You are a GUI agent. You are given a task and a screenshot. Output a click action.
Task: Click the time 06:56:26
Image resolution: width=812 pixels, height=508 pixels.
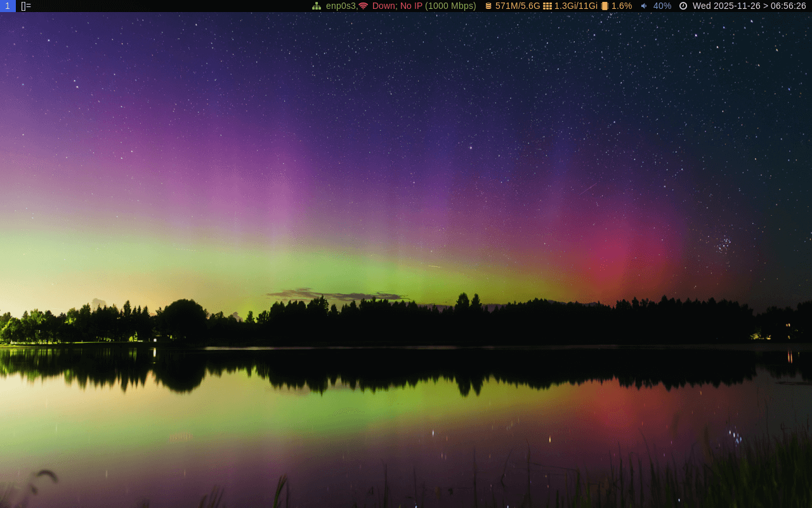coord(789,6)
